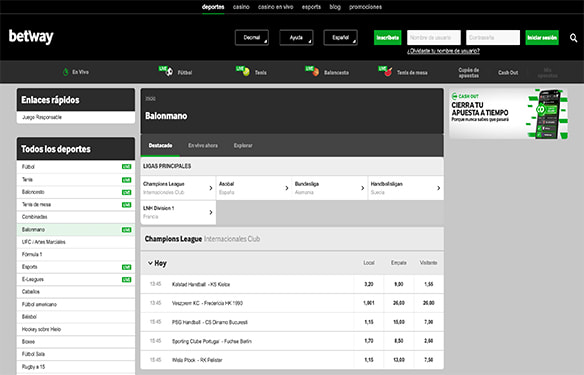Click the search magnifier icon
Image resolution: width=584 pixels, height=375 pixels.
(x=573, y=38)
